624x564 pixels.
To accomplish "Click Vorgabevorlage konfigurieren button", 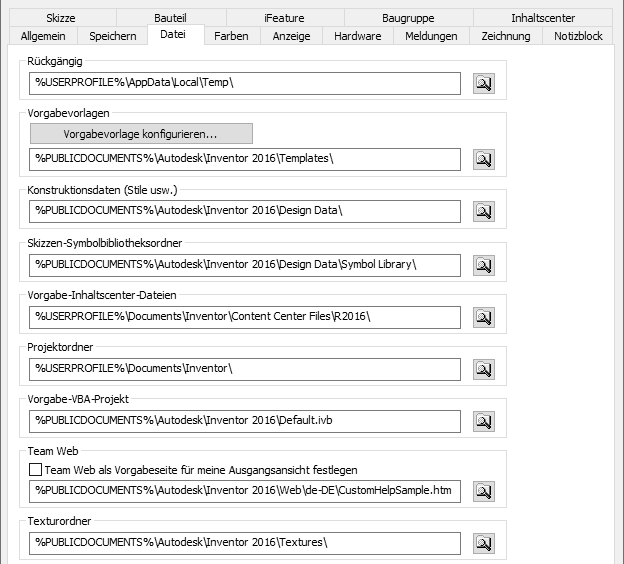I will click(141, 134).
